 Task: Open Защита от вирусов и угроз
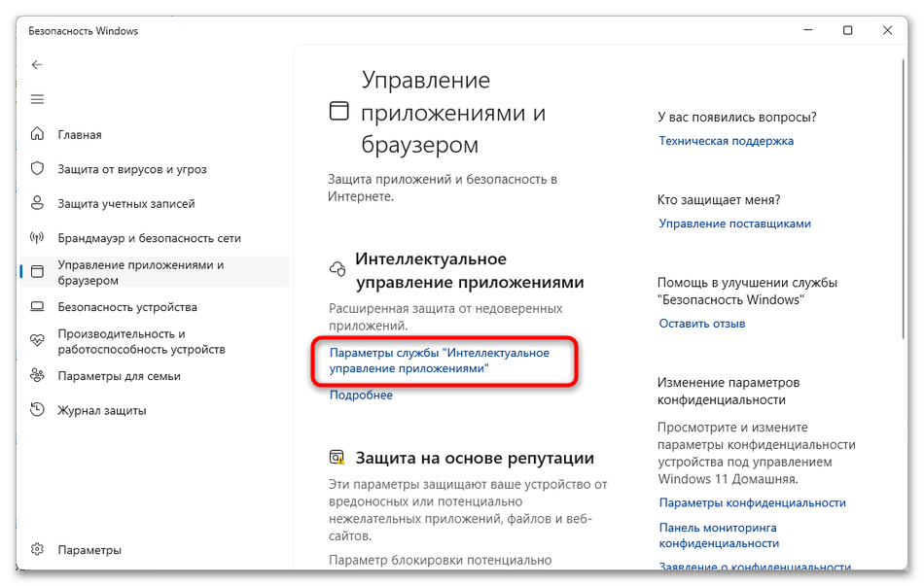(x=132, y=170)
